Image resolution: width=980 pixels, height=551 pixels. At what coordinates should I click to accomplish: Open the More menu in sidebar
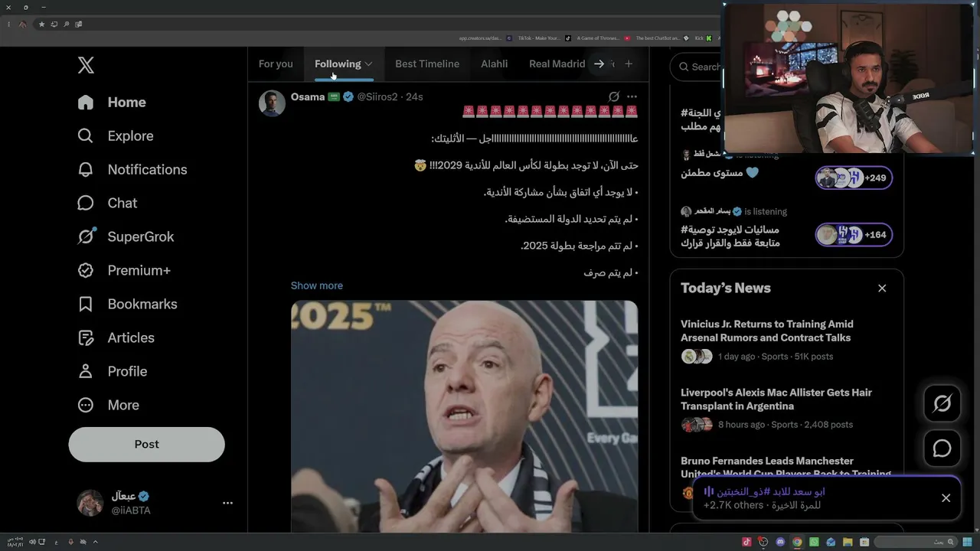tap(108, 405)
